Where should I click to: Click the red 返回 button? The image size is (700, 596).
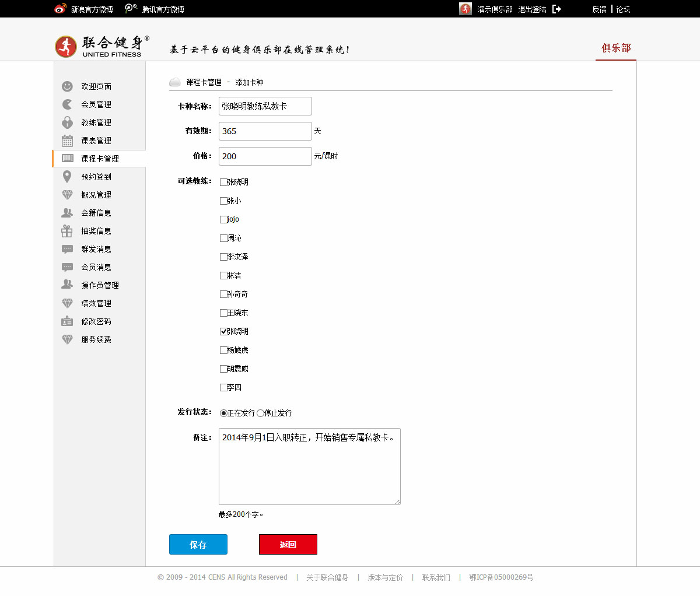[288, 545]
